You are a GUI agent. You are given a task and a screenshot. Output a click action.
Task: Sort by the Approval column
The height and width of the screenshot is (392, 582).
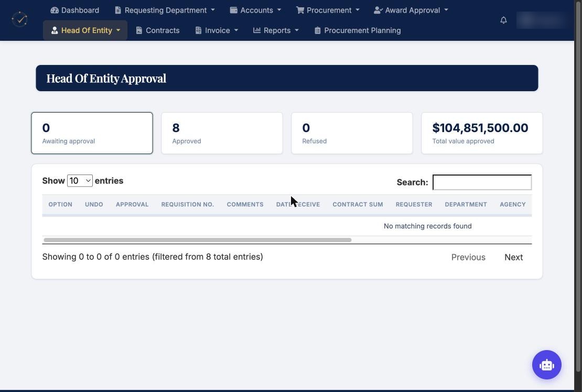point(132,204)
